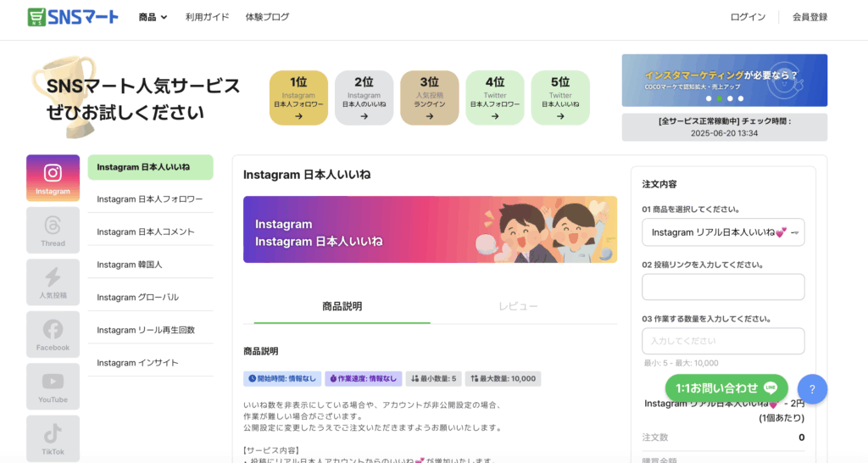Viewport: 868px width, 463px height.
Task: Open 3位 人気投稿ランクイン ranking card
Action: point(430,98)
